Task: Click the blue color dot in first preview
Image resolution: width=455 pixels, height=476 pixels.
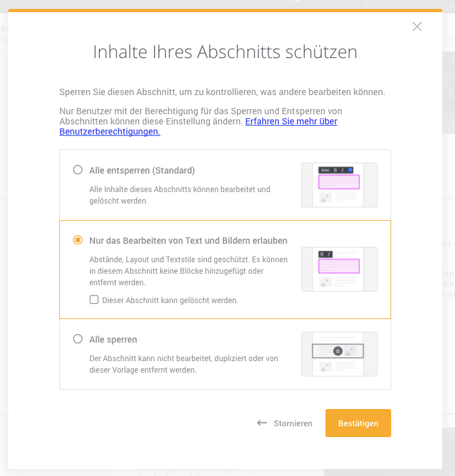Action: 350,170
